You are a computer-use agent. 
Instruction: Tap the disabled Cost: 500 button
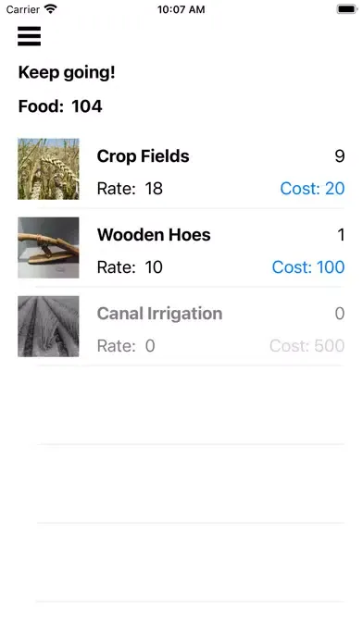click(x=307, y=346)
